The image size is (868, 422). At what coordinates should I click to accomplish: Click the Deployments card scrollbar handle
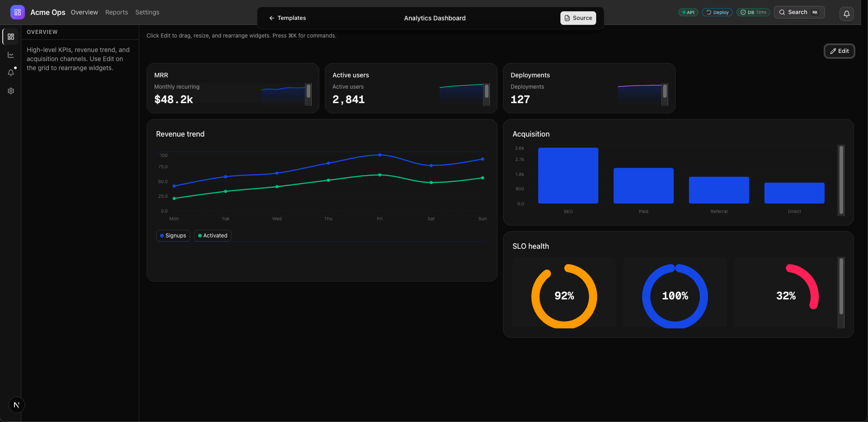(x=665, y=91)
